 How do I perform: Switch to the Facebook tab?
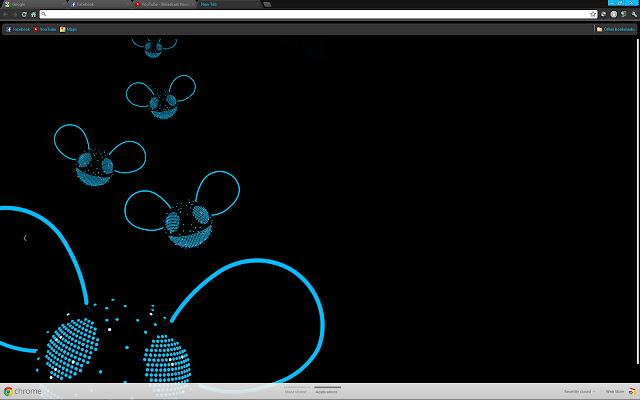(x=98, y=4)
